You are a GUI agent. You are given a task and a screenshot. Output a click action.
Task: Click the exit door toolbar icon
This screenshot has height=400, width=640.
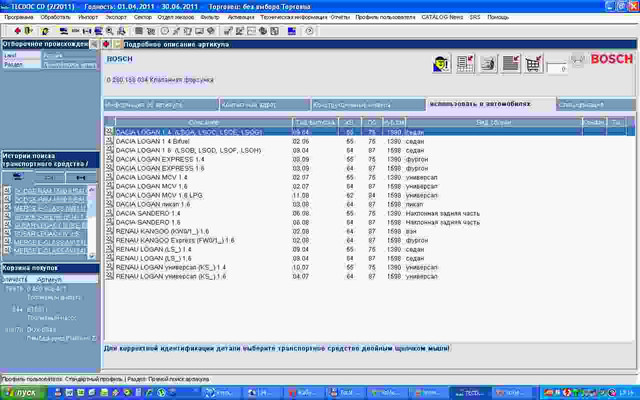pyautogui.click(x=28, y=31)
